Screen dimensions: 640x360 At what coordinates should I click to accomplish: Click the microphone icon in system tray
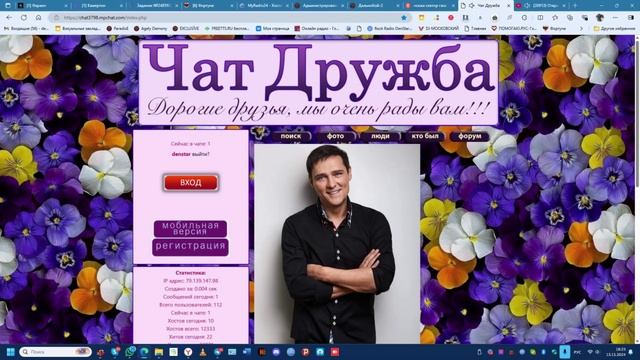pyautogui.click(x=565, y=352)
